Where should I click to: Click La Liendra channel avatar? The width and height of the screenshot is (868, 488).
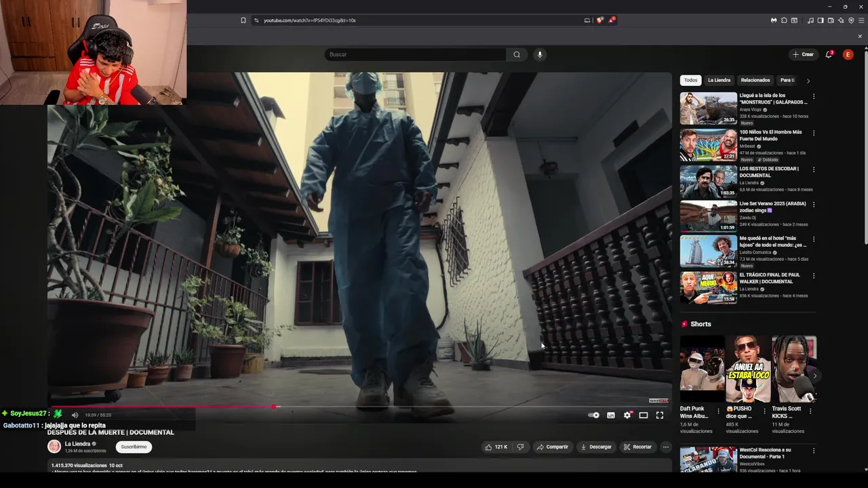pos(54,446)
